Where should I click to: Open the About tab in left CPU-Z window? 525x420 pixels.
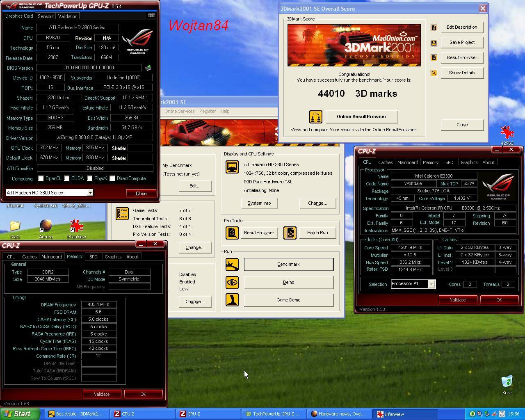click(132, 257)
